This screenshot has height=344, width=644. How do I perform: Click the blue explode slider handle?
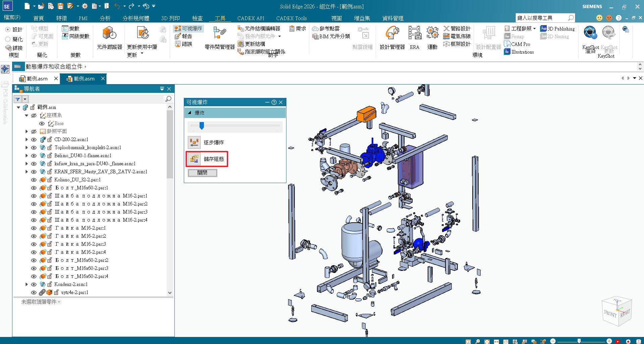click(x=202, y=126)
